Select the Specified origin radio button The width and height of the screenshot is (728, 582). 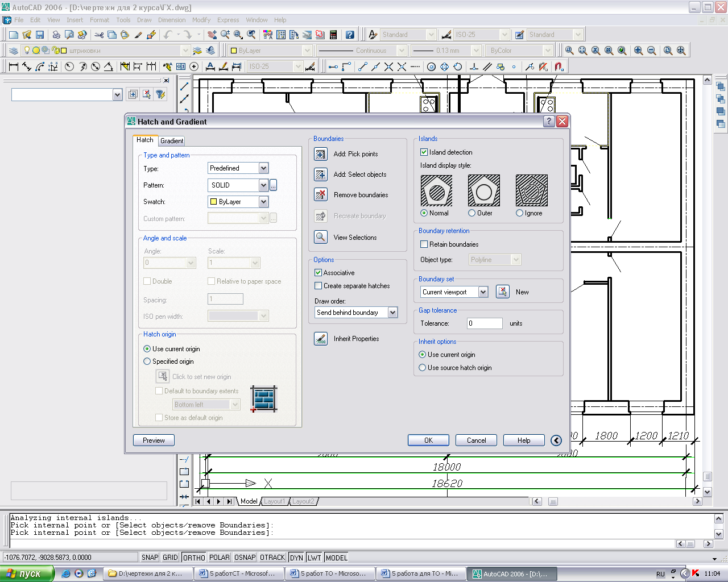[147, 361]
